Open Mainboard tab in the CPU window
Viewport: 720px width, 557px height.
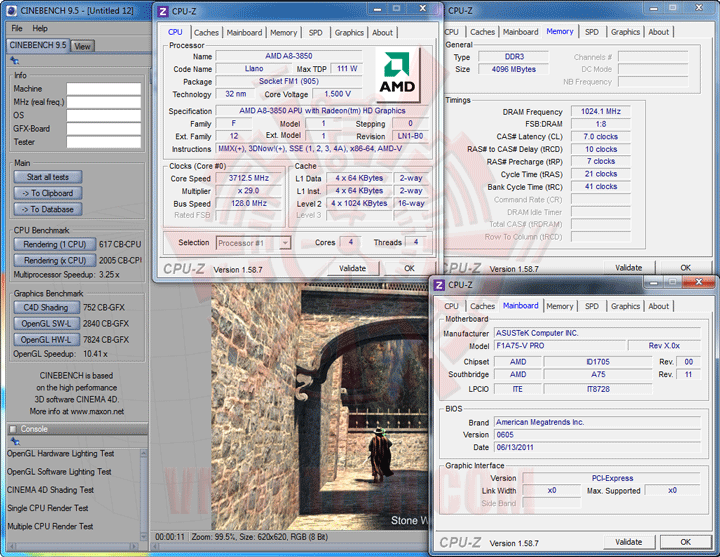[244, 33]
